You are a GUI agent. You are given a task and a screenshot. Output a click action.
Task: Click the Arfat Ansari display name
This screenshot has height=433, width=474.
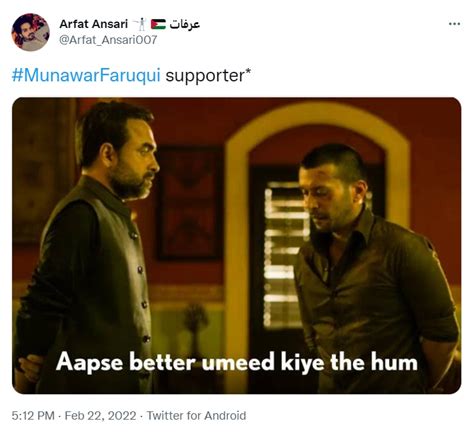93,24
